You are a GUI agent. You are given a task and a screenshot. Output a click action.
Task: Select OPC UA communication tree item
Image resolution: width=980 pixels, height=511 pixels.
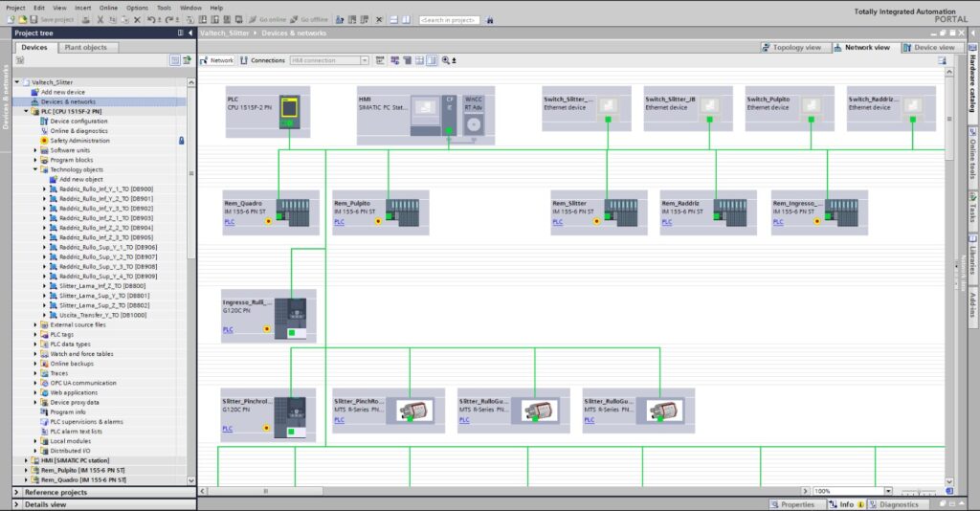click(78, 383)
